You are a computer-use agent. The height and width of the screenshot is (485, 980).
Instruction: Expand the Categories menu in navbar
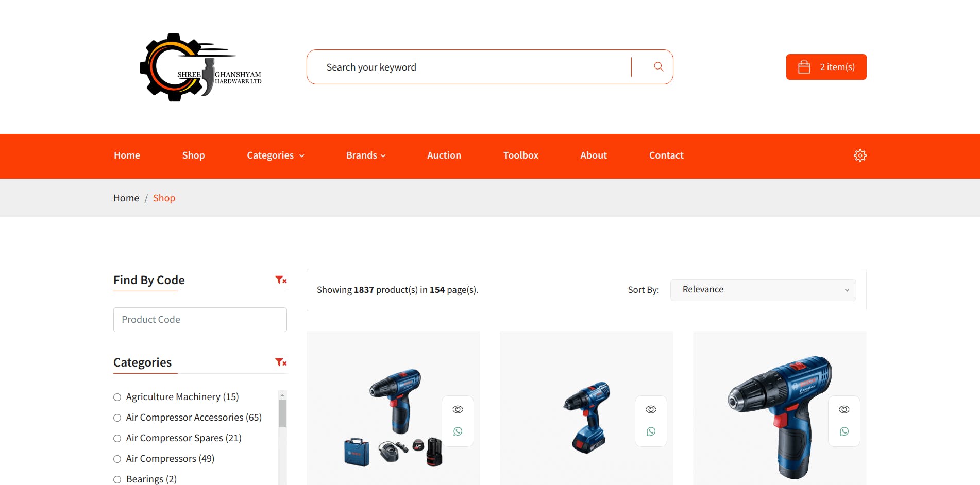[276, 155]
